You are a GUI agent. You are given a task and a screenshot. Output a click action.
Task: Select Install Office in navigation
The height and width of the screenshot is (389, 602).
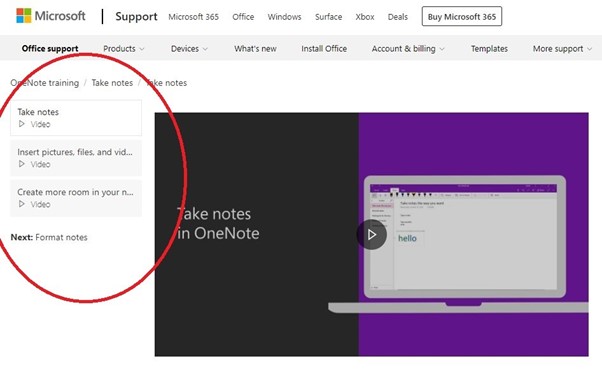click(324, 49)
